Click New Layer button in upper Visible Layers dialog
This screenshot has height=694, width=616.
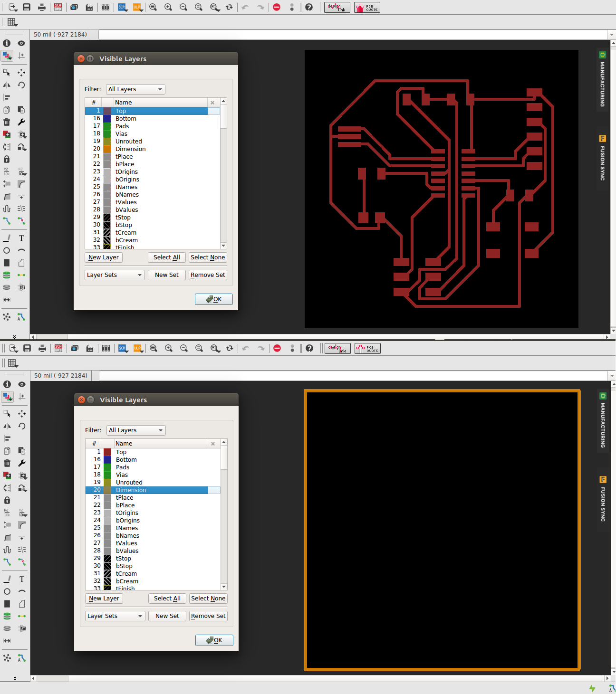104,257
